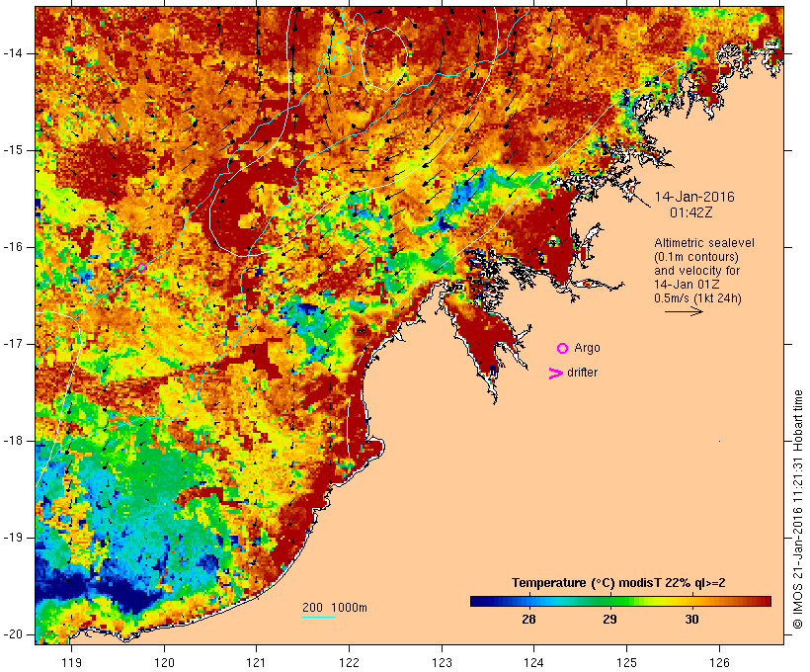
Task: Click the 'Argo' legend label
Action: click(x=588, y=348)
